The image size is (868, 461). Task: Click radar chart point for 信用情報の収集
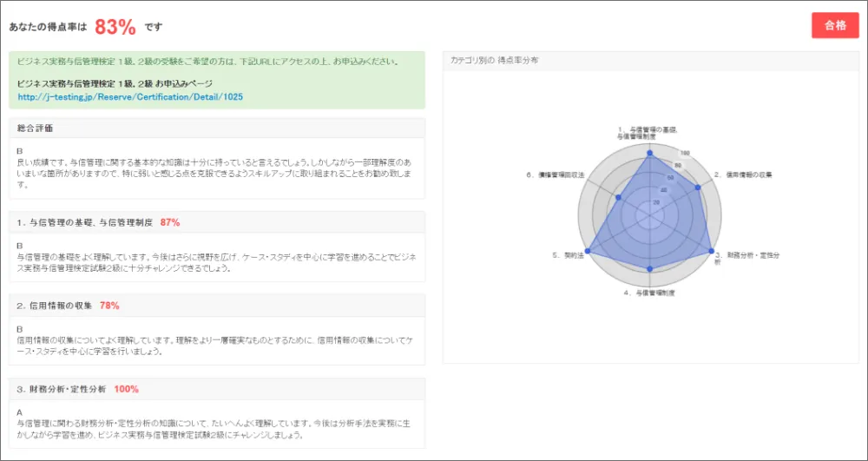tap(698, 188)
